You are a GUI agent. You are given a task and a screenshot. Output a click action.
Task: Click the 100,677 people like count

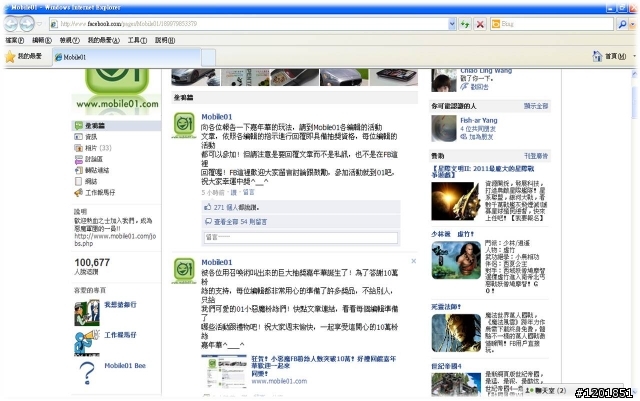(92, 263)
